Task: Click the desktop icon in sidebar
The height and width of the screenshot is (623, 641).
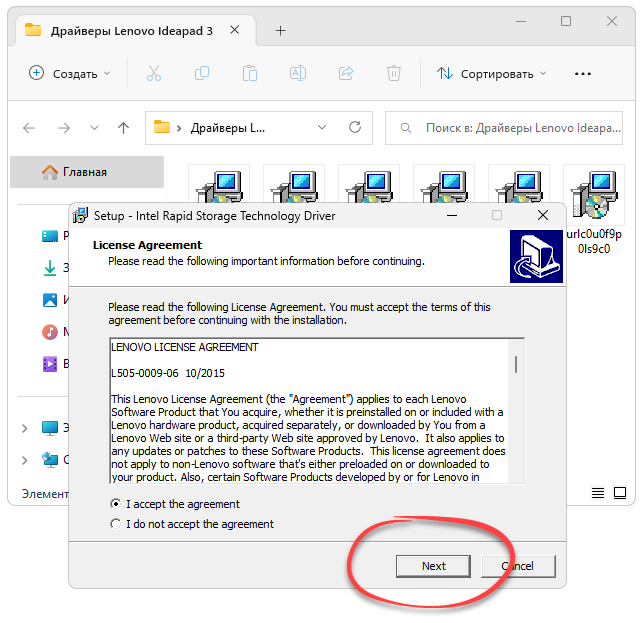Action: point(50,236)
